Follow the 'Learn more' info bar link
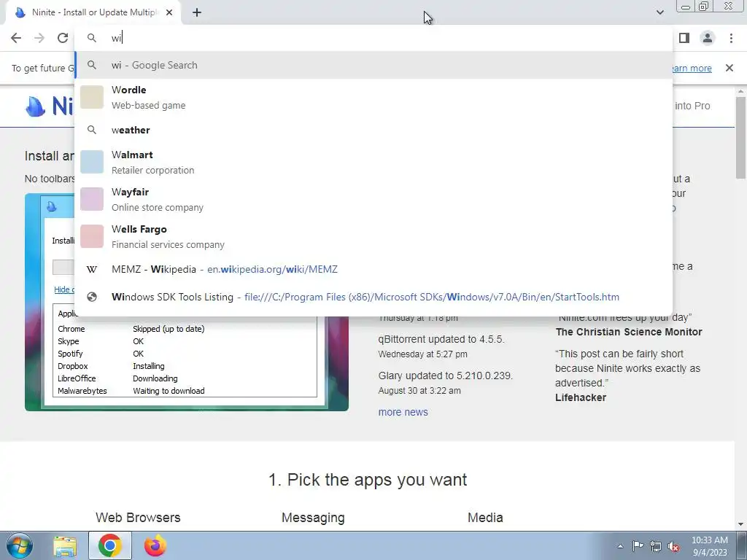The image size is (747, 560). (x=692, y=68)
